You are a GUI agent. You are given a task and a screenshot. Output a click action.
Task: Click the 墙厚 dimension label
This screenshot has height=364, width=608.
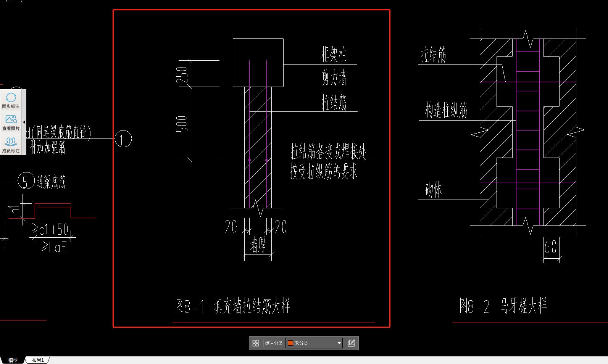(x=258, y=244)
